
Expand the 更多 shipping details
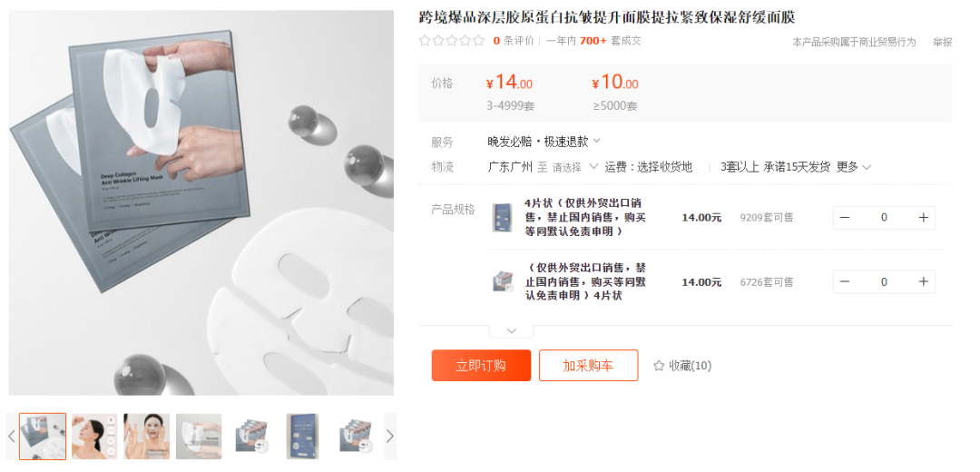854,167
